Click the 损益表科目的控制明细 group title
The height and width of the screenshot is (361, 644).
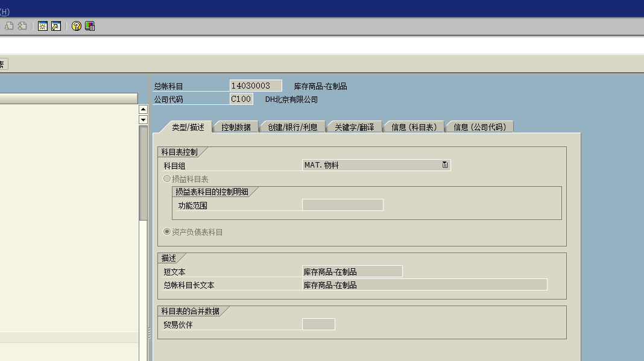tap(212, 192)
